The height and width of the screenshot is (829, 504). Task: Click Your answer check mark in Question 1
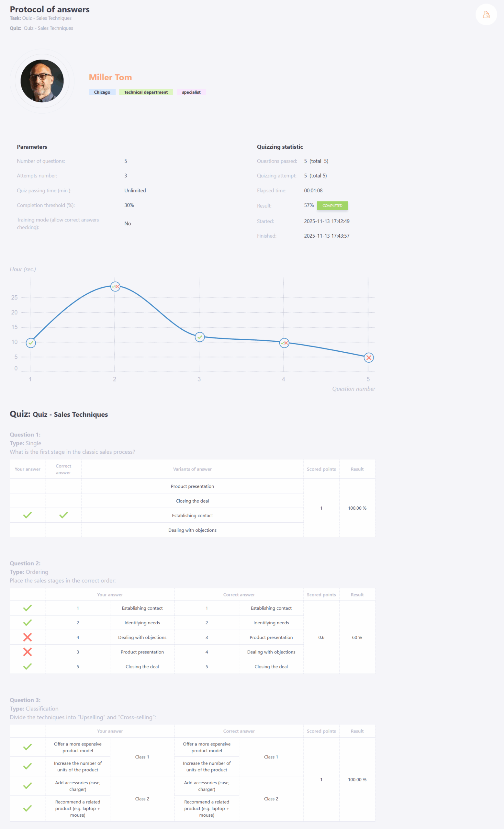point(28,515)
